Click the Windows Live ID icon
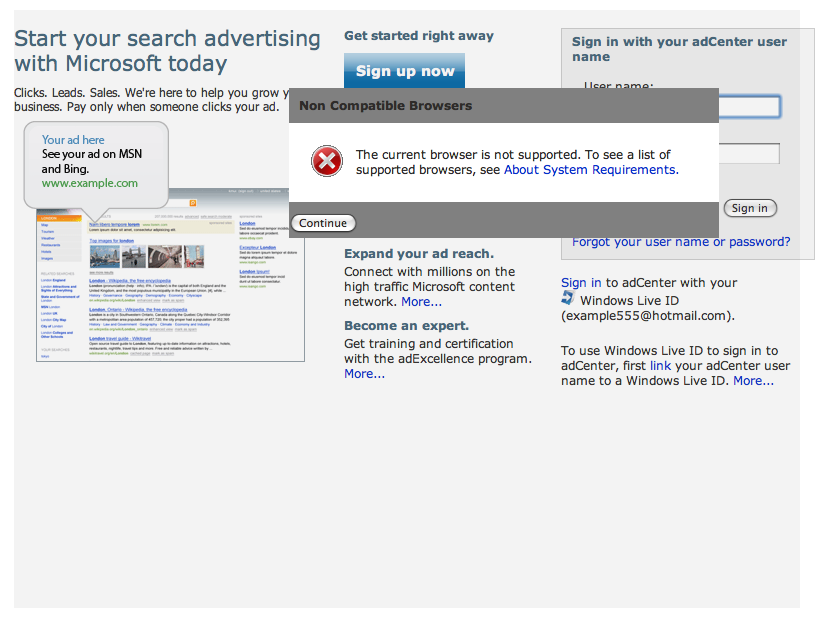 click(x=568, y=299)
